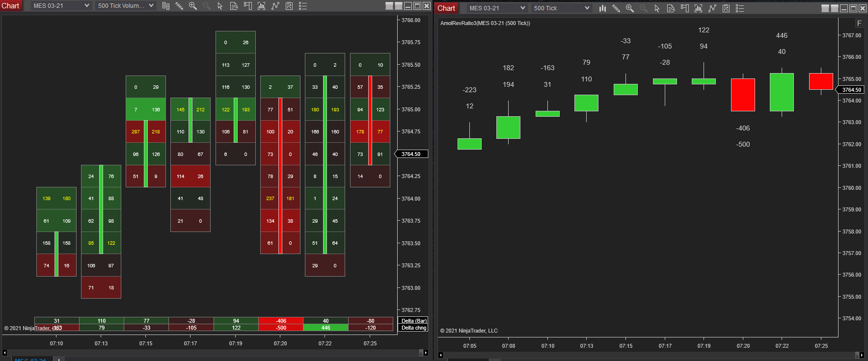Open candlestick bar style in 500 Tick chart

(x=602, y=8)
